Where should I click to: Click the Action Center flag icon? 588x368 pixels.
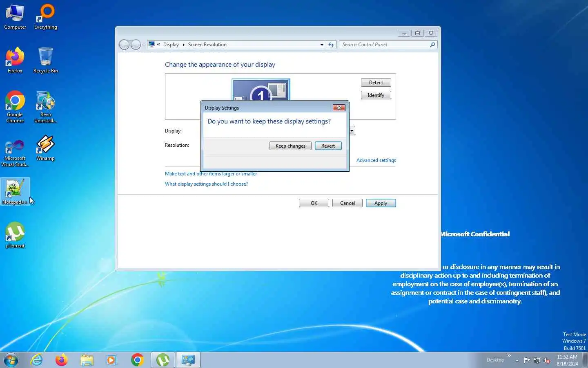[x=527, y=360]
